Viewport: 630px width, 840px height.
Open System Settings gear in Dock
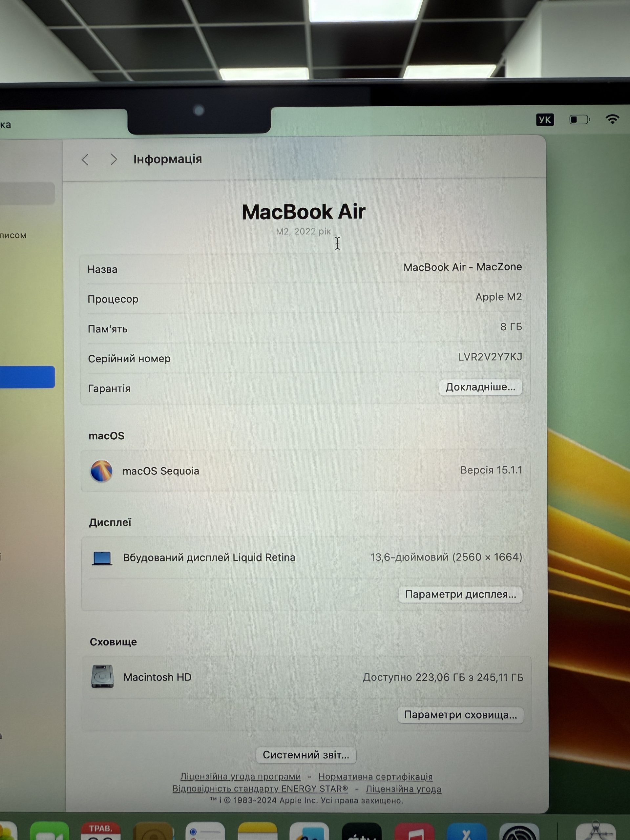click(x=519, y=831)
